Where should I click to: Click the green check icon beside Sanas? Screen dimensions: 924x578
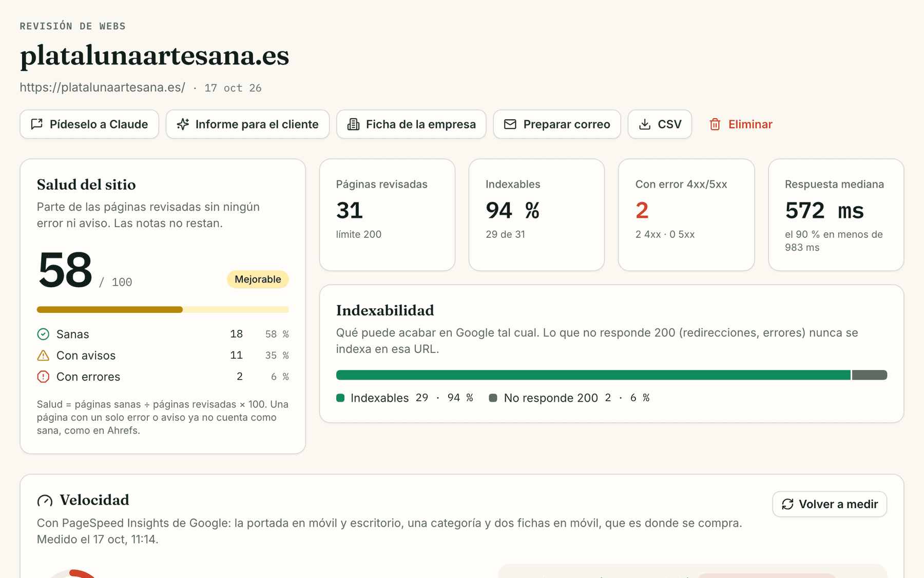point(43,334)
